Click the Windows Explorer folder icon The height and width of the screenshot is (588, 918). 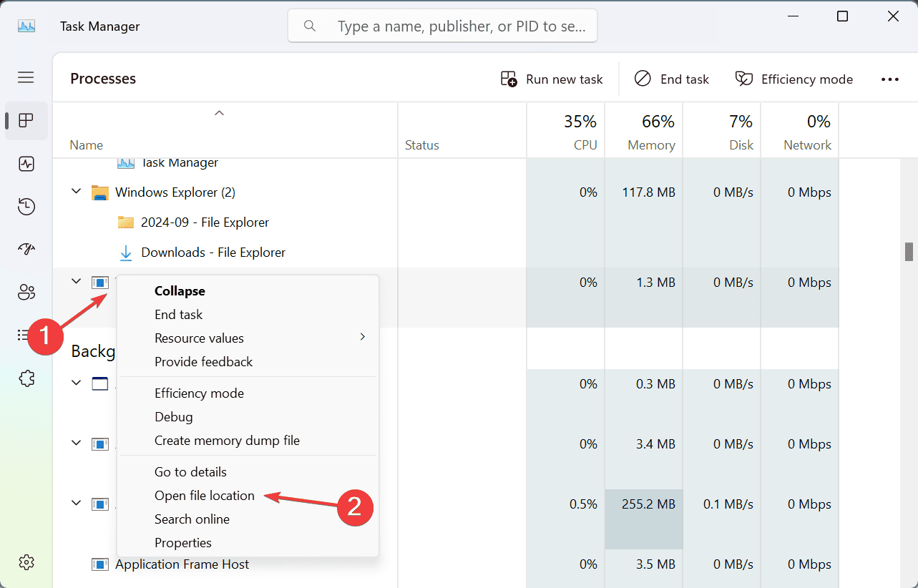pos(99,192)
